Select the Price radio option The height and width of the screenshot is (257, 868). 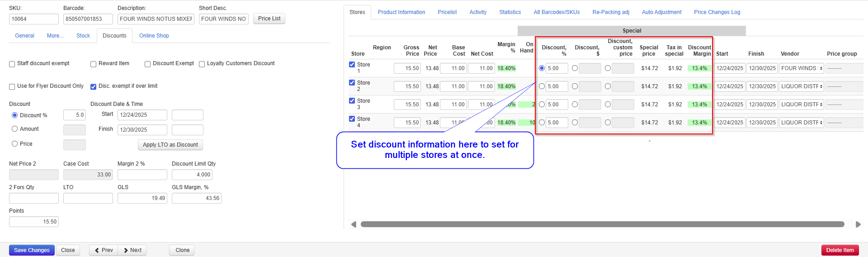(x=15, y=144)
